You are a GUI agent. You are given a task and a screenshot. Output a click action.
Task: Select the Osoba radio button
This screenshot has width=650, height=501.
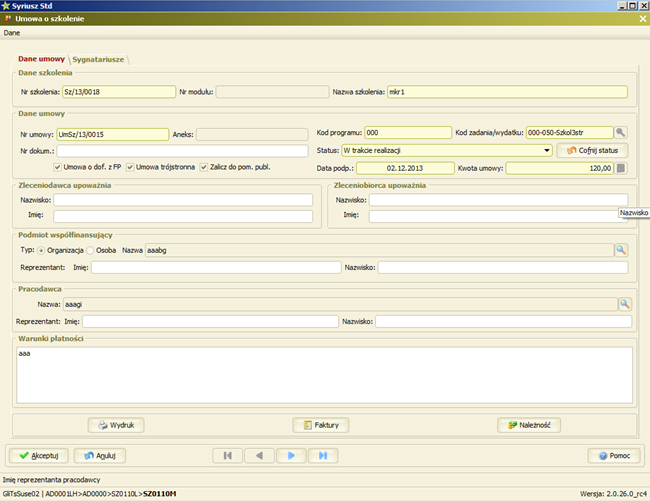[x=90, y=250]
